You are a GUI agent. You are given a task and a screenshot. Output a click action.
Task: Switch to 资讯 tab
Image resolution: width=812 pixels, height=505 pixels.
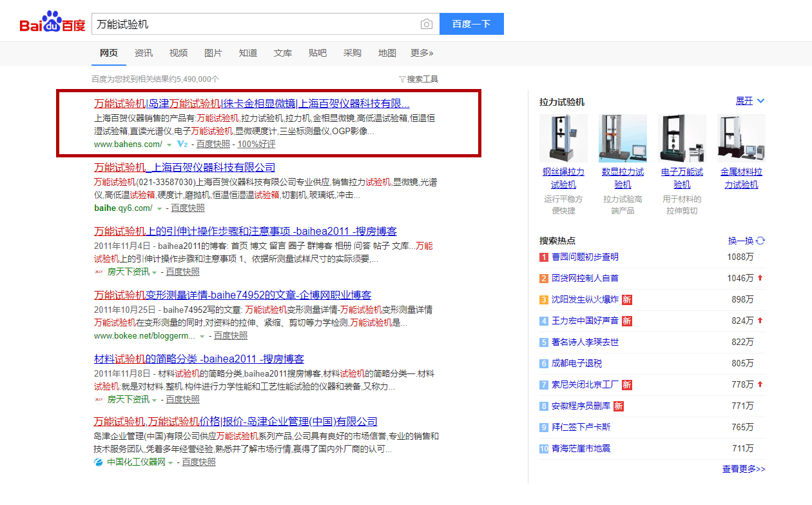144,53
